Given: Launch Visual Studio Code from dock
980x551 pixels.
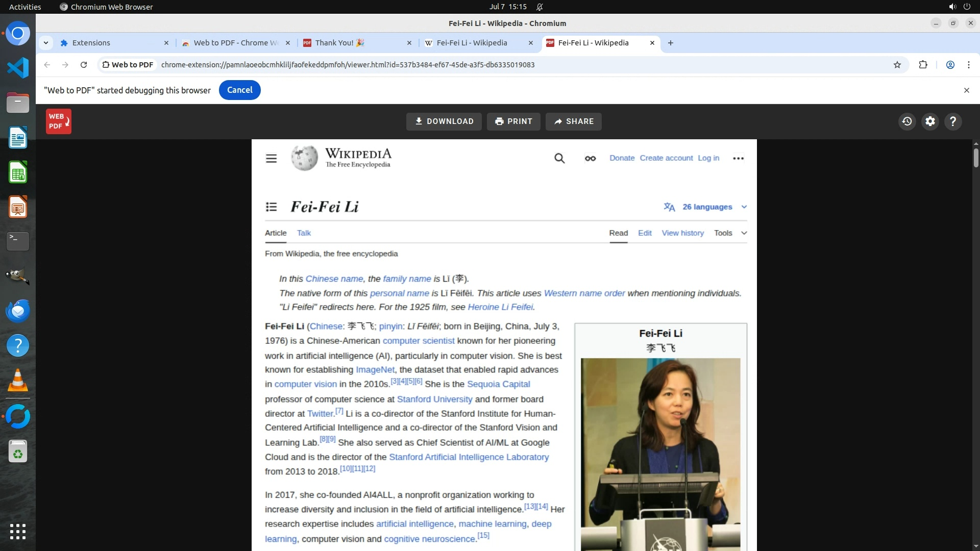Looking at the screenshot, I should (18, 68).
